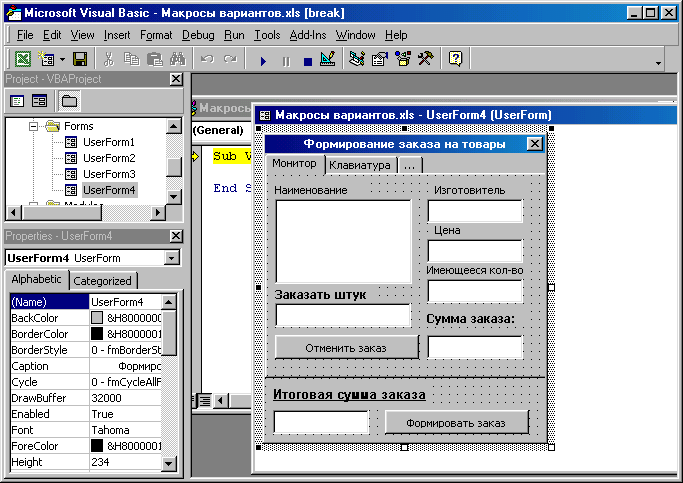Select the '...' tab on the form
This screenshot has width=683, height=483.
(409, 166)
